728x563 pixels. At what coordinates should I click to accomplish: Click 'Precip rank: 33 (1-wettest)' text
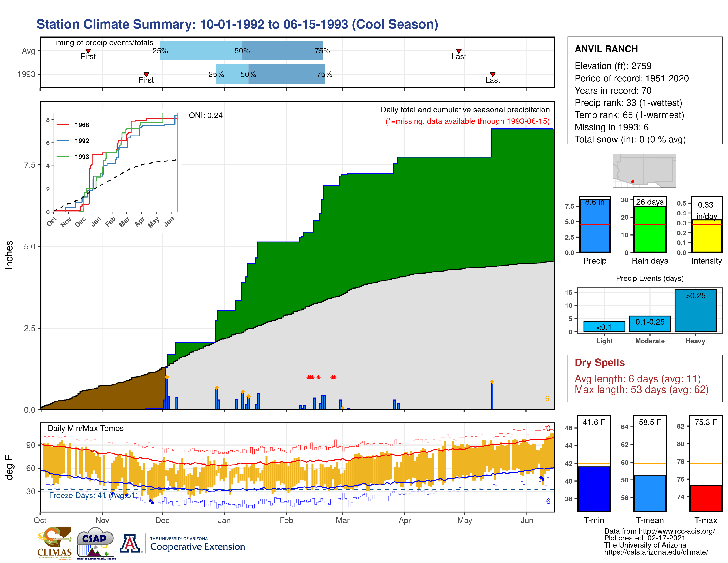[x=628, y=103]
